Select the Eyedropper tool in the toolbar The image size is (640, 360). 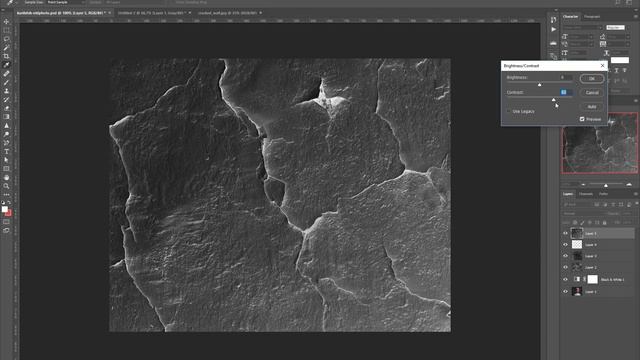(6, 65)
